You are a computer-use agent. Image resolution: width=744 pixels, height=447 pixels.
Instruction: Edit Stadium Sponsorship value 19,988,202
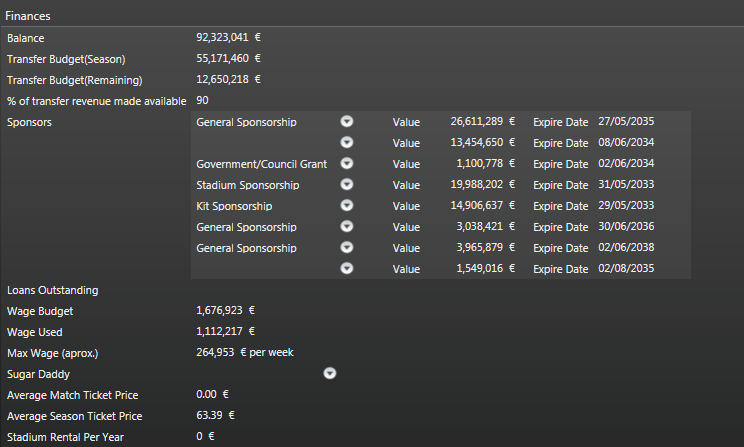476,184
